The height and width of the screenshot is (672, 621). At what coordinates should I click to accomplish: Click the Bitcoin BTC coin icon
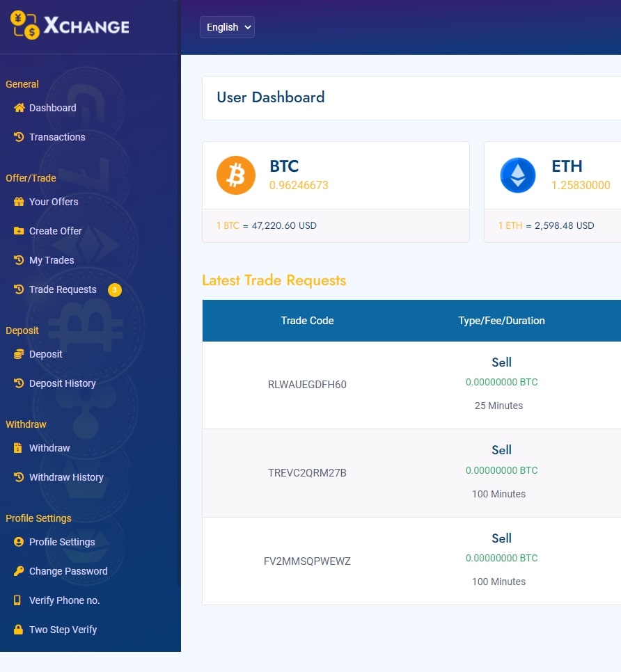236,175
